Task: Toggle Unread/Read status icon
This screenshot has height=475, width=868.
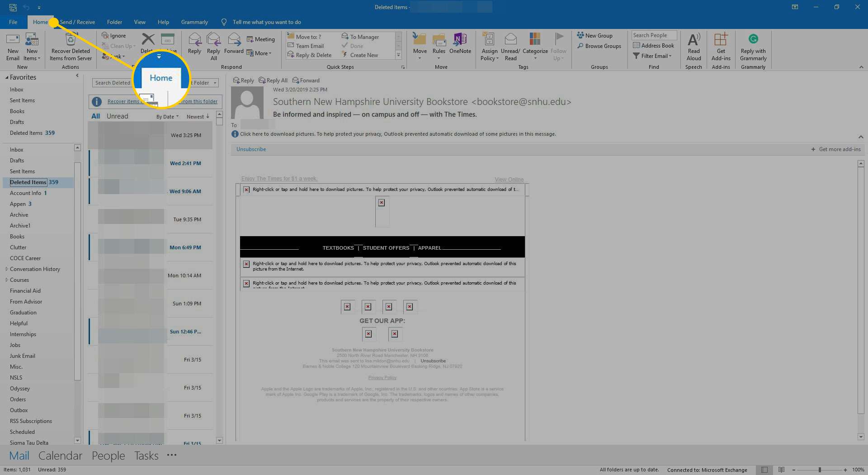Action: 510,39
